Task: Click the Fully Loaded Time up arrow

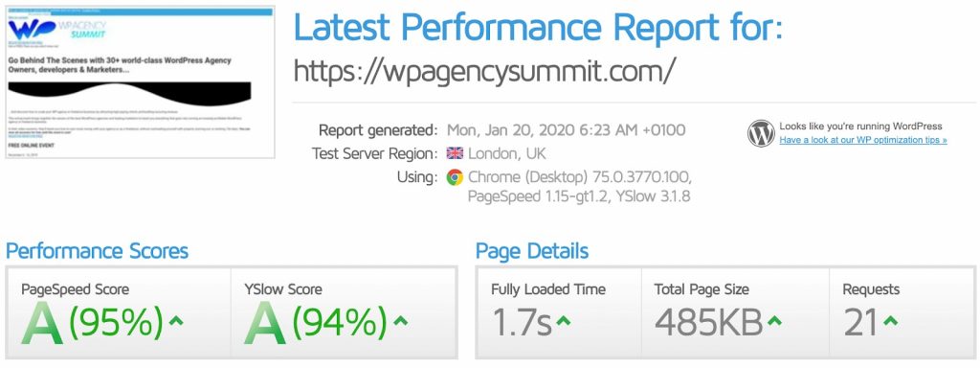Action: (563, 322)
